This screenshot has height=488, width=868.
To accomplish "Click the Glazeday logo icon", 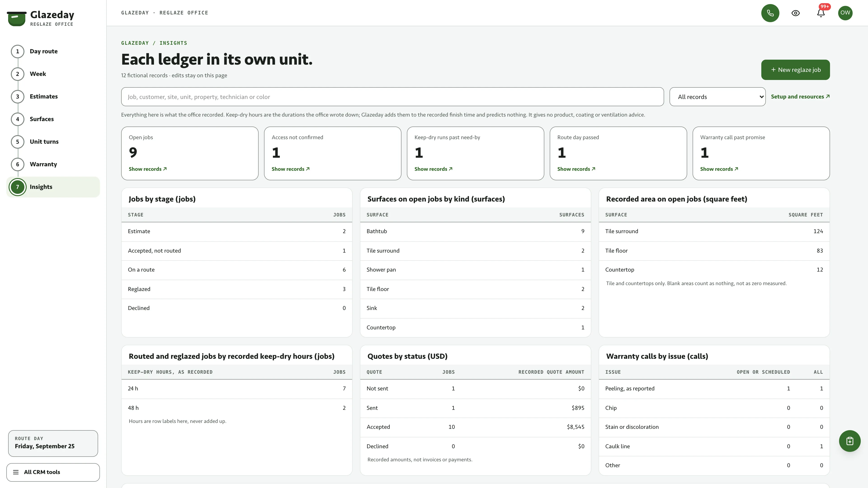I will pyautogui.click(x=17, y=19).
